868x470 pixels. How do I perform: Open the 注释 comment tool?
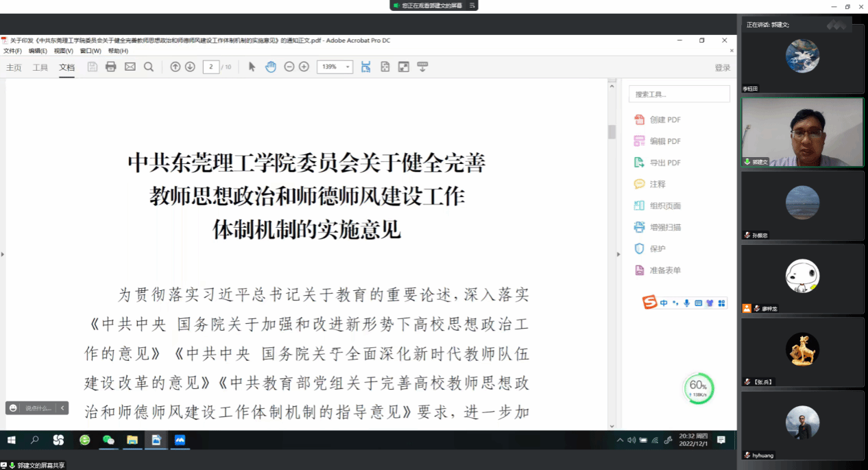click(657, 184)
